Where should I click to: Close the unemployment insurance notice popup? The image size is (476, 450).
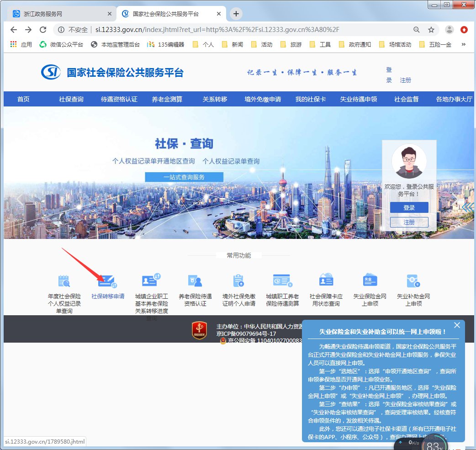pyautogui.click(x=457, y=325)
